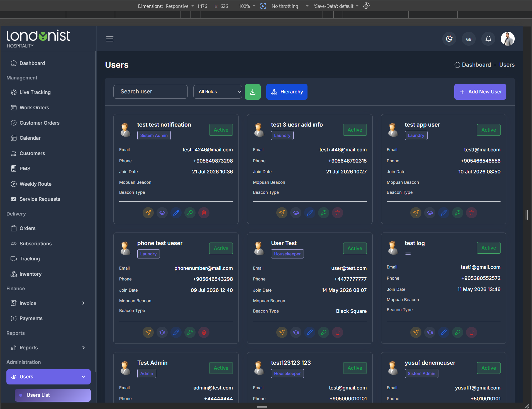Viewport: 532px width, 409px height.
Task: Open delivery Tracking page
Action: point(30,259)
